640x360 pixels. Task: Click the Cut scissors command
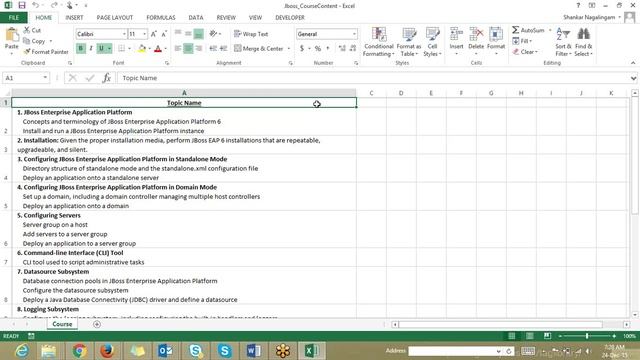click(x=32, y=30)
